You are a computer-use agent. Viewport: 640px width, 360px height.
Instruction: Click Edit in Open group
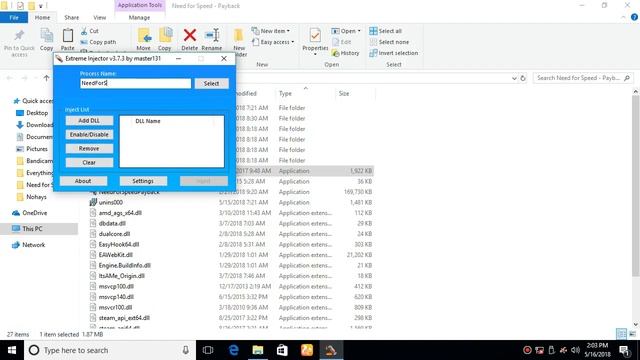tap(342, 42)
